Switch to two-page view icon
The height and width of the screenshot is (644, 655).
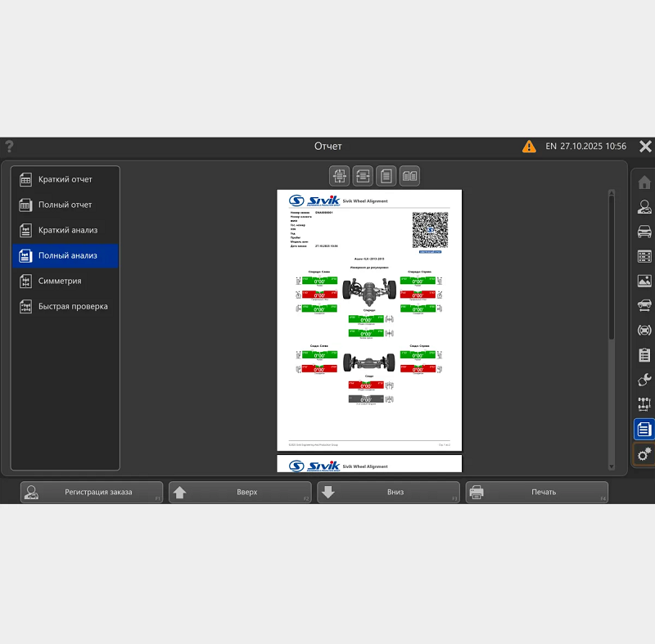pos(409,175)
